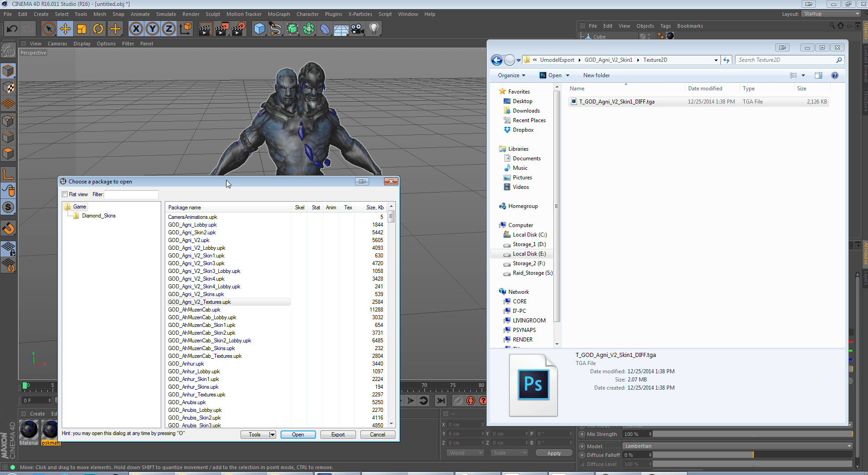Toggle the X-axis lock
This screenshot has width=868, height=475.
136,29
